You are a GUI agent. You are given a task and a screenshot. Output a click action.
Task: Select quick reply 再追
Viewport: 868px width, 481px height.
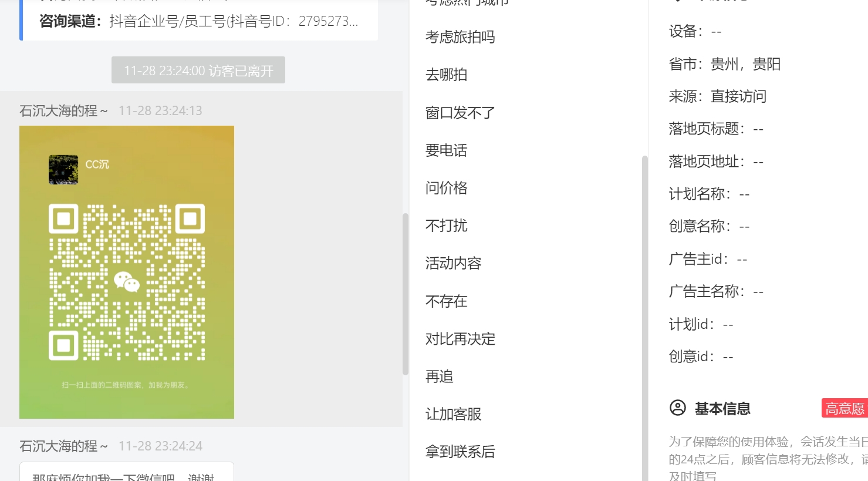(439, 376)
